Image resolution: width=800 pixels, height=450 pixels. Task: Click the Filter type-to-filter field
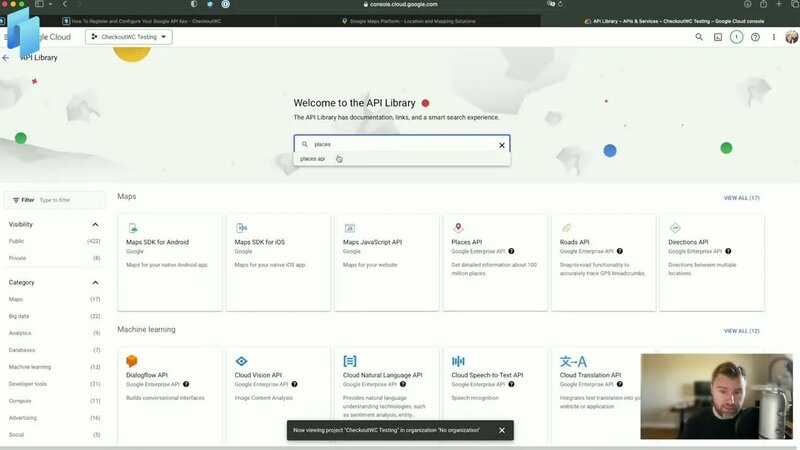click(x=55, y=200)
